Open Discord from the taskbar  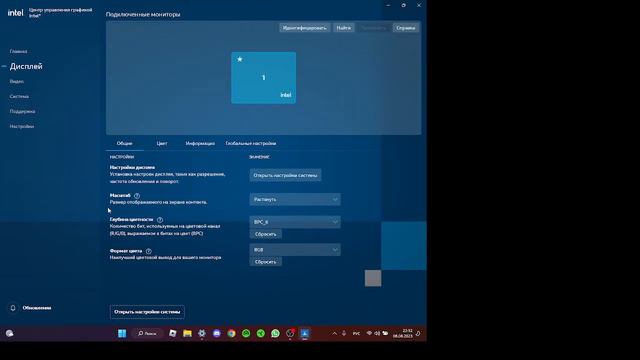coord(217,333)
